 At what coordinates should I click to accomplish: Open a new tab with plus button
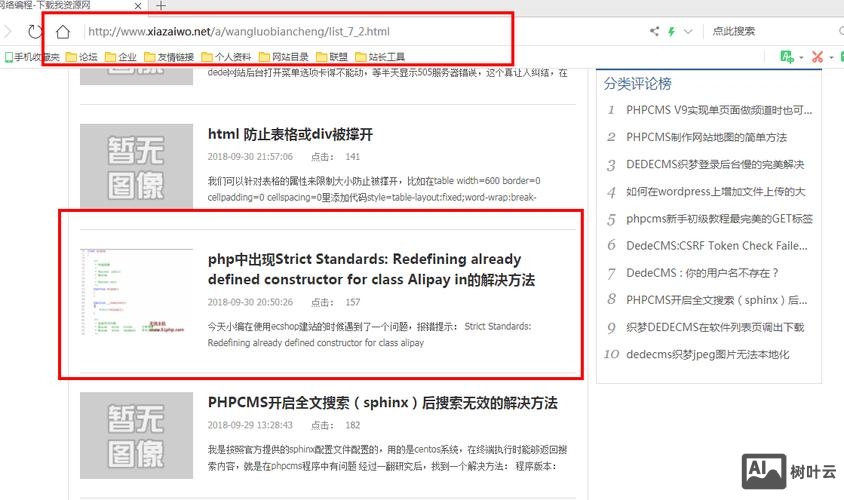160,6
